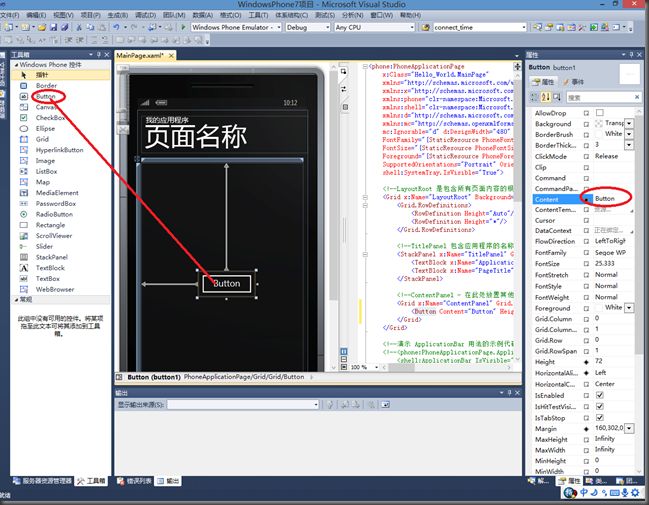
Task: Toggle the AllowDrop checkbox
Action: pyautogui.click(x=599, y=113)
